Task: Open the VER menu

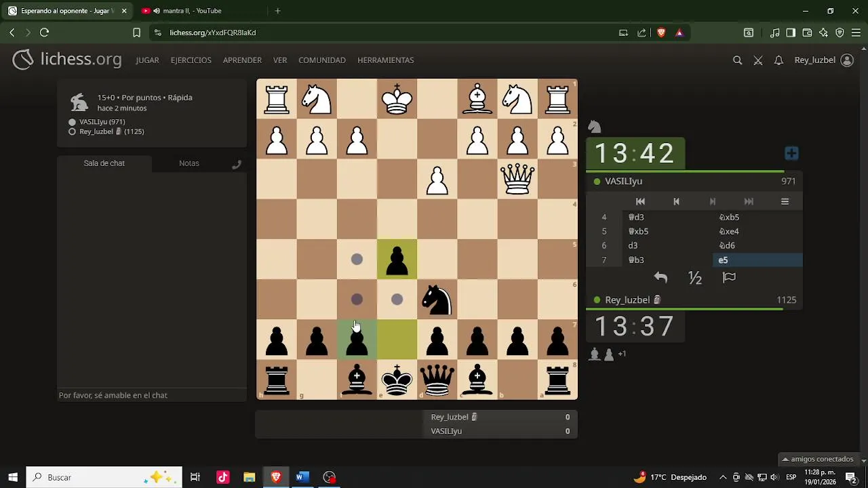Action: pos(280,60)
